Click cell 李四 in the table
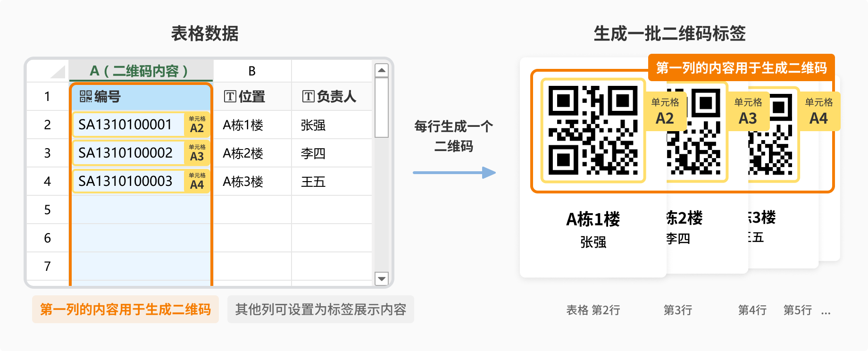 click(332, 153)
